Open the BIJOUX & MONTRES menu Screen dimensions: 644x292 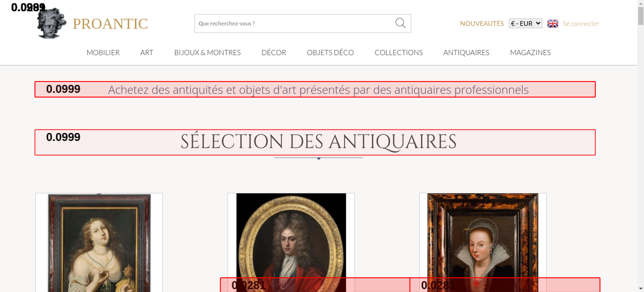pyautogui.click(x=207, y=52)
